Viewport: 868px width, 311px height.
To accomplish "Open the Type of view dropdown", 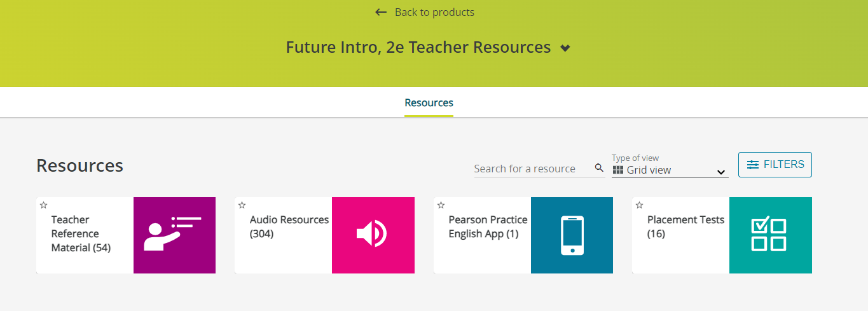I will (670, 170).
